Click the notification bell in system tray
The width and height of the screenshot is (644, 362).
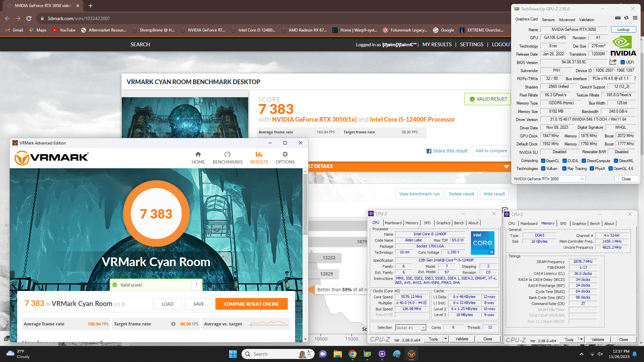coord(635,354)
